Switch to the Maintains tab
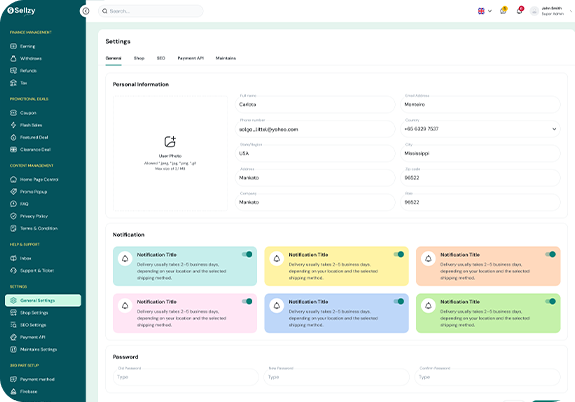The width and height of the screenshot is (575, 402). 226,58
